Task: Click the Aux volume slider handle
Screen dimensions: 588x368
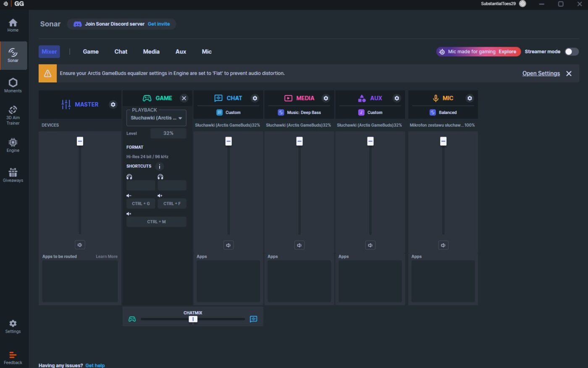Action: tap(370, 141)
